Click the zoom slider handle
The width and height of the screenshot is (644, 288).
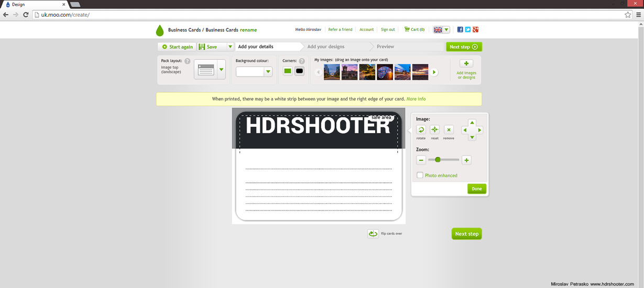tap(438, 160)
